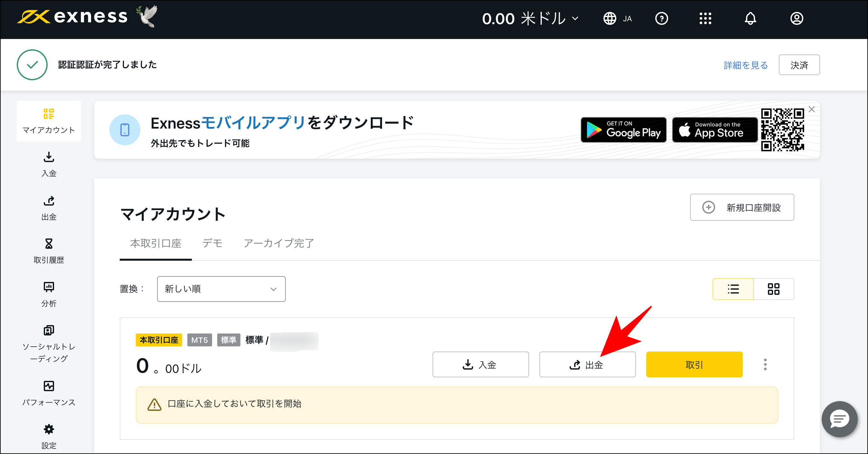
Task: Click the Google Play download badge
Action: [623, 130]
